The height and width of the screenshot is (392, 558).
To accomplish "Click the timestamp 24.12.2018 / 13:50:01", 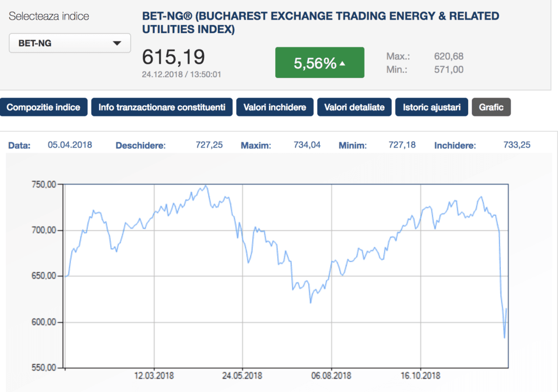I will point(181,75).
